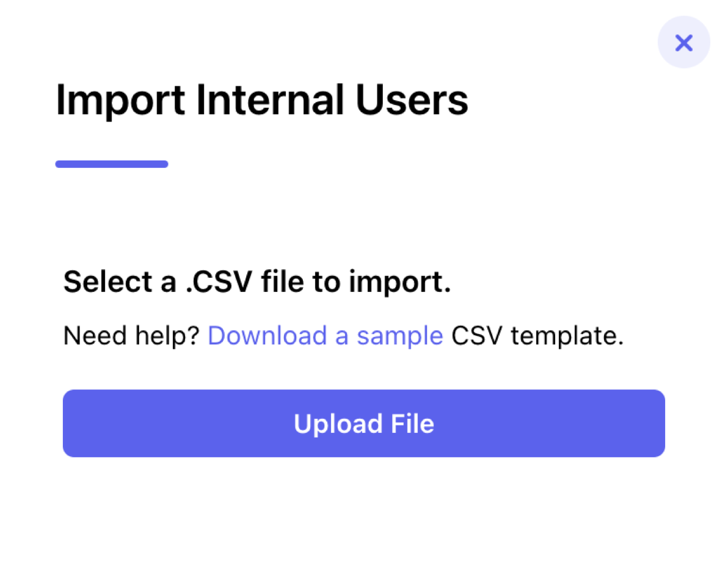This screenshot has width=728, height=580.
Task: Start CSV upload using Upload File
Action: click(363, 423)
